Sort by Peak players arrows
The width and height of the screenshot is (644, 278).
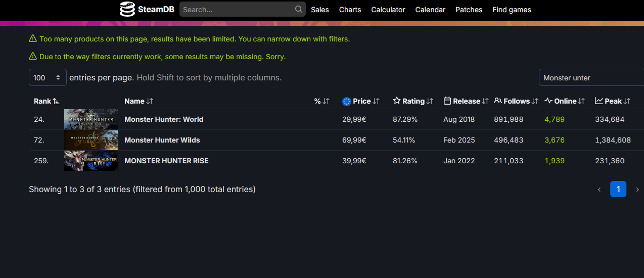pyautogui.click(x=627, y=101)
